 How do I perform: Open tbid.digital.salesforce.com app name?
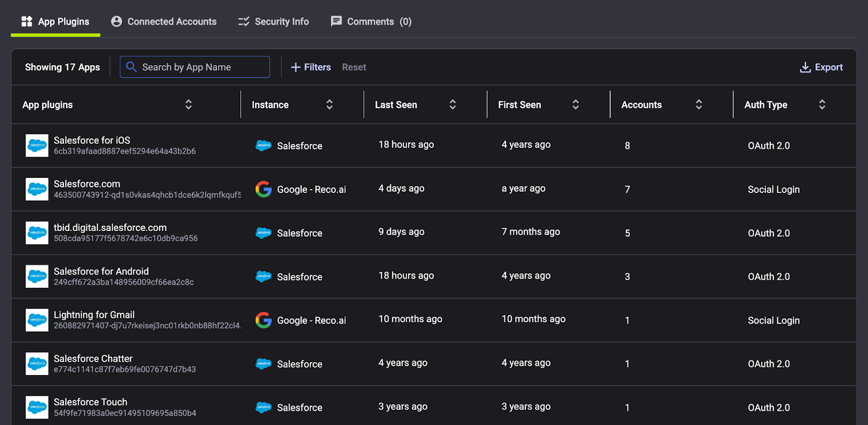(110, 228)
